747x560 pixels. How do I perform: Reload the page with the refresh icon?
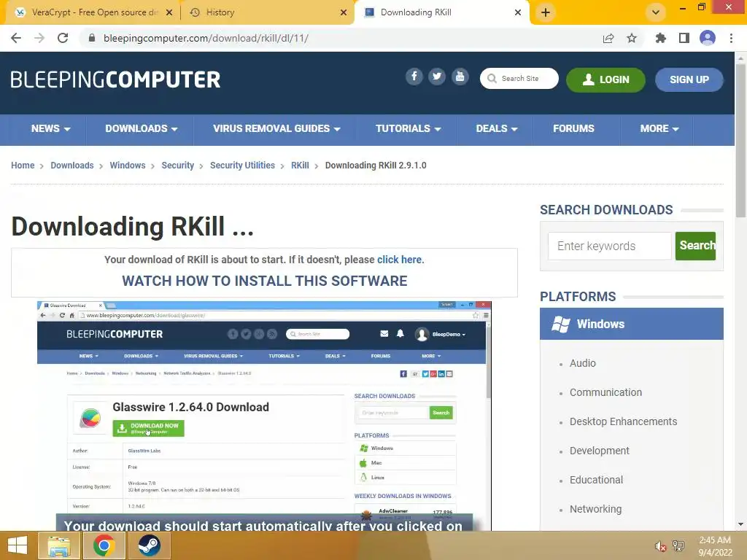click(x=63, y=38)
